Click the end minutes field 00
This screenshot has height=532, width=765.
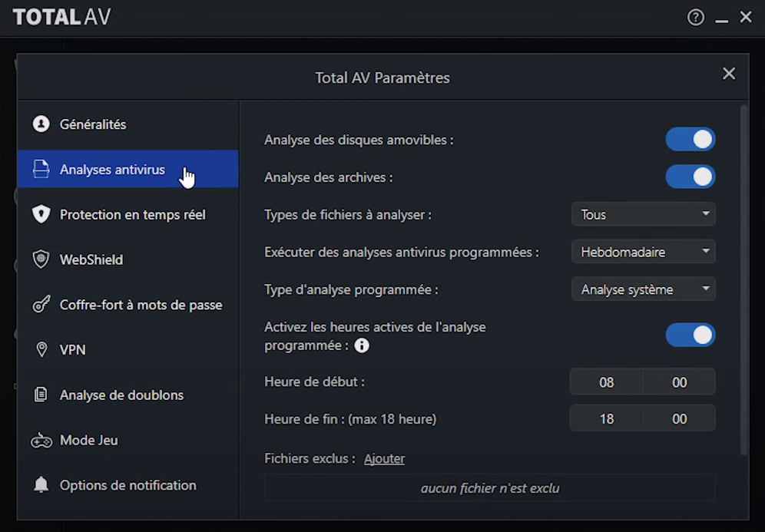[x=679, y=419]
